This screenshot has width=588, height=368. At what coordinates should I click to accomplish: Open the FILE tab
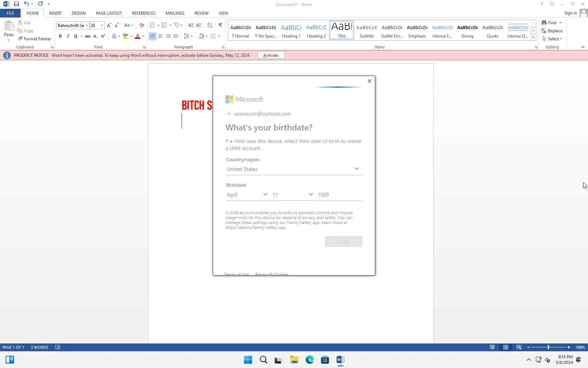click(x=10, y=13)
